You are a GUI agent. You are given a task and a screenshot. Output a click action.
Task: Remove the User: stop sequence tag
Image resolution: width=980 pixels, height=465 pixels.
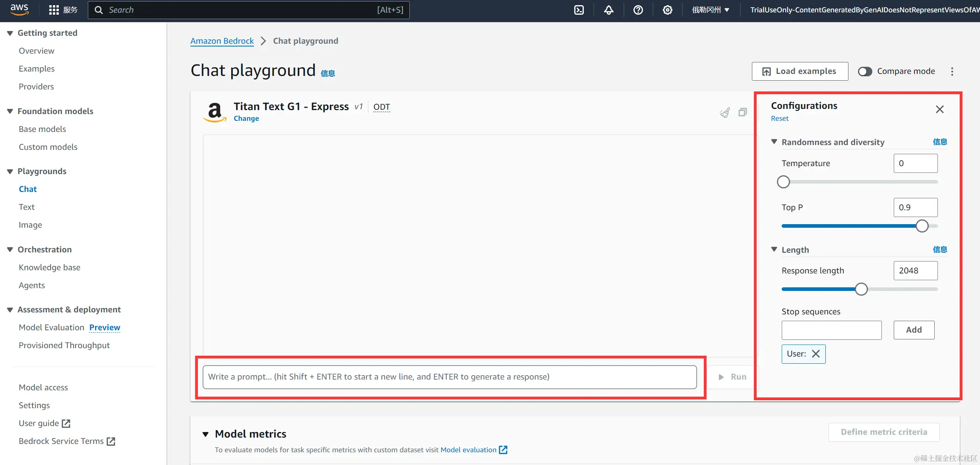[x=816, y=354]
